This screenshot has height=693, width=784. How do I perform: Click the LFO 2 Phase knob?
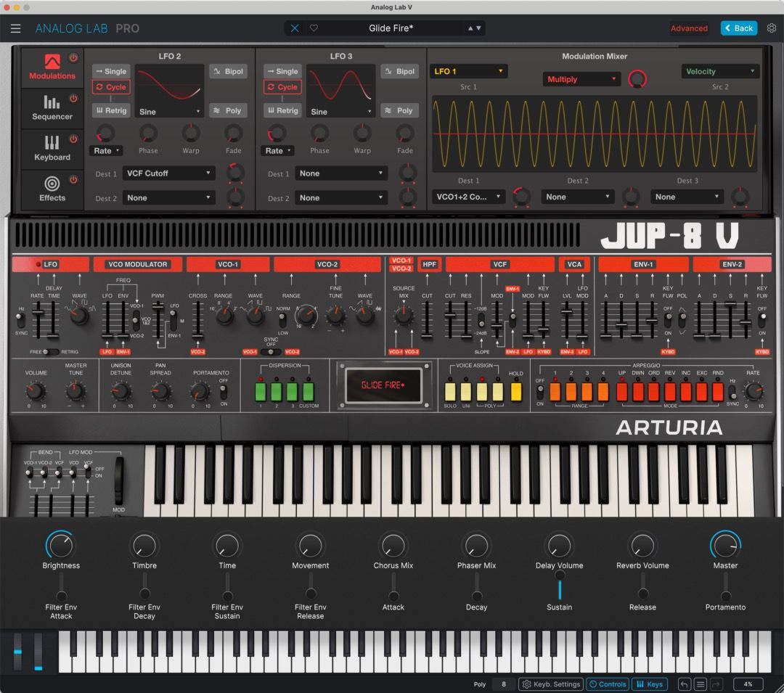pos(148,134)
